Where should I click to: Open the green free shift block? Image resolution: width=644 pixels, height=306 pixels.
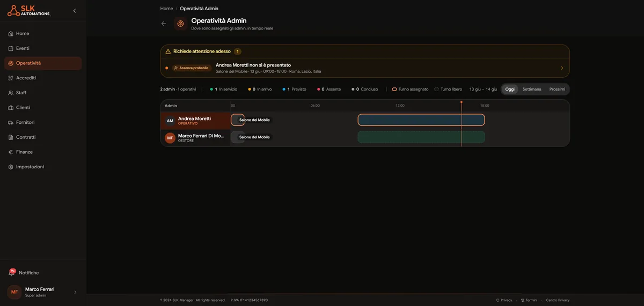[x=421, y=137]
